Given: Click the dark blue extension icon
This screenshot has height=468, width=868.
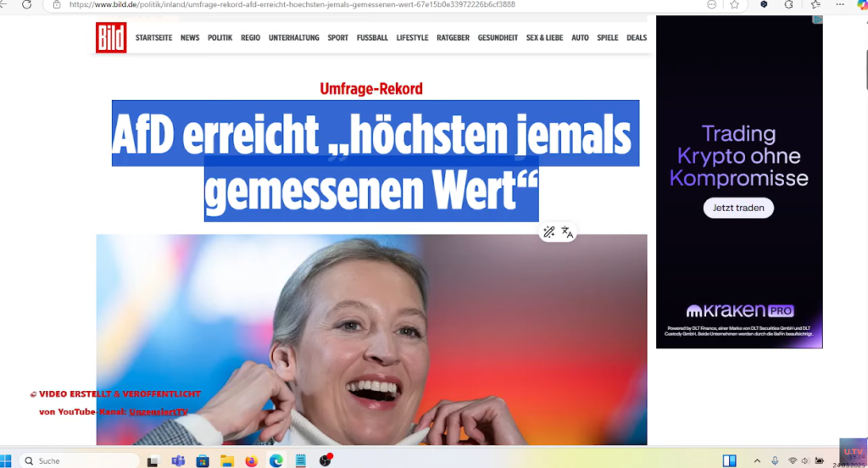Looking at the screenshot, I should tap(764, 4).
